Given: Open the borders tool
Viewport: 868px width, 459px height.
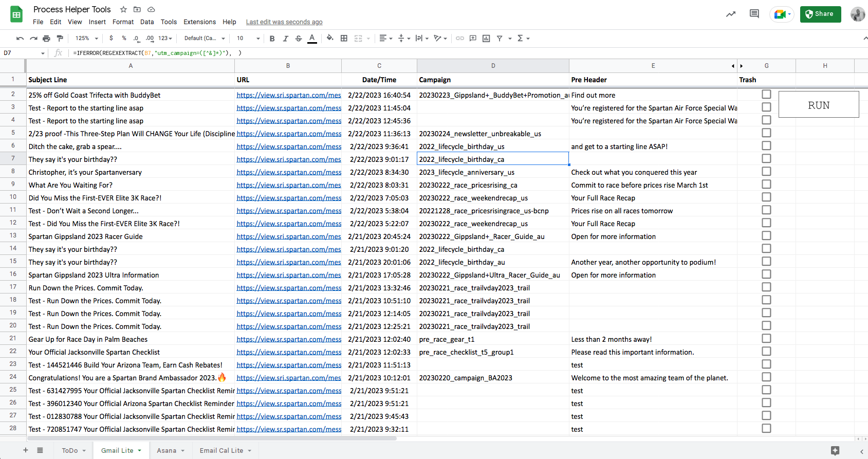Looking at the screenshot, I should click(344, 39).
